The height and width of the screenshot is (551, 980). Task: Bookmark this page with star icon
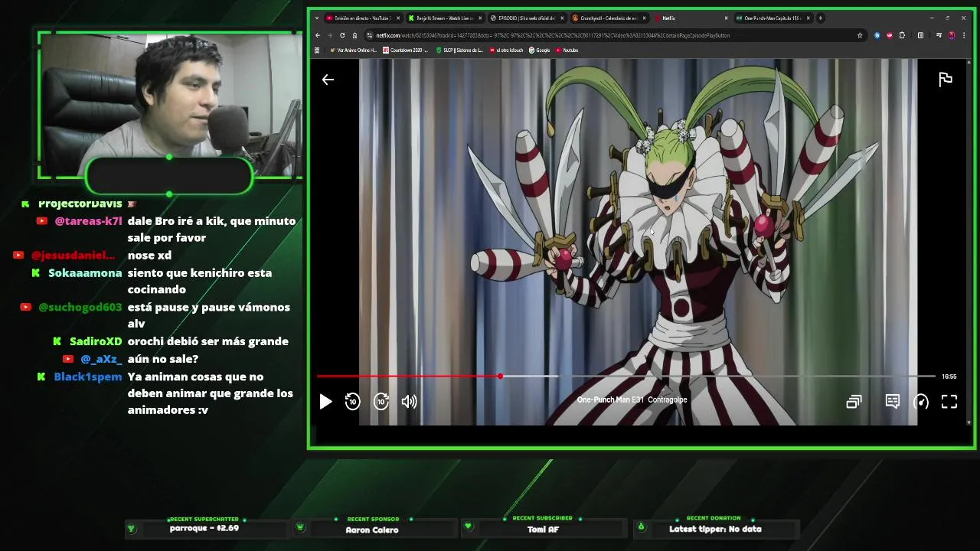pyautogui.click(x=860, y=35)
